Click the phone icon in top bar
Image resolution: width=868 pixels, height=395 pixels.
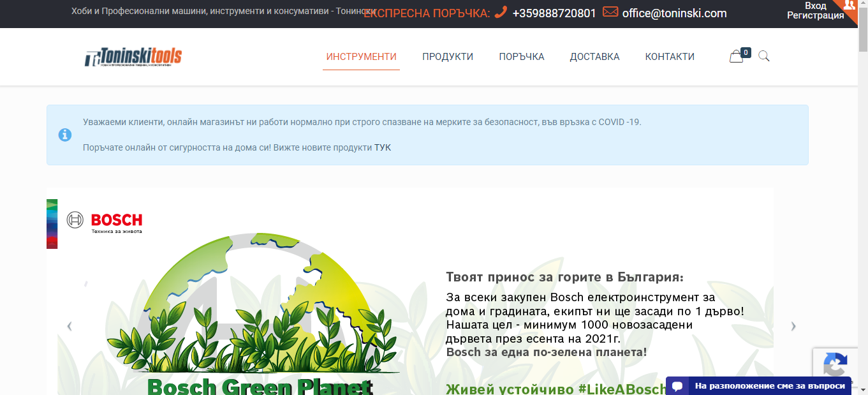tap(501, 12)
